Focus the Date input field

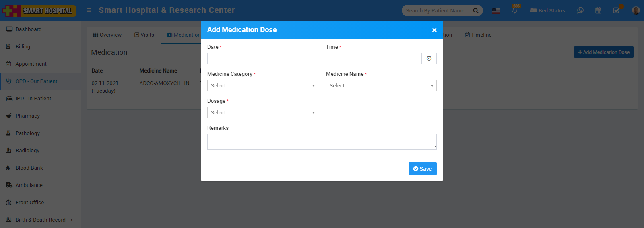click(x=262, y=58)
